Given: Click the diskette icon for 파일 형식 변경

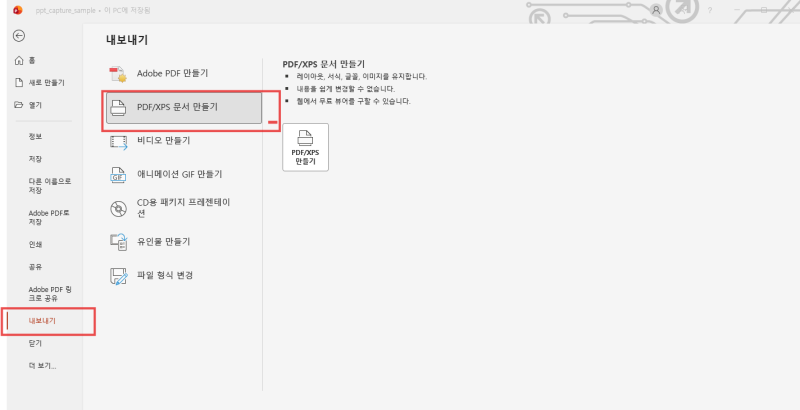Looking at the screenshot, I should [118, 276].
